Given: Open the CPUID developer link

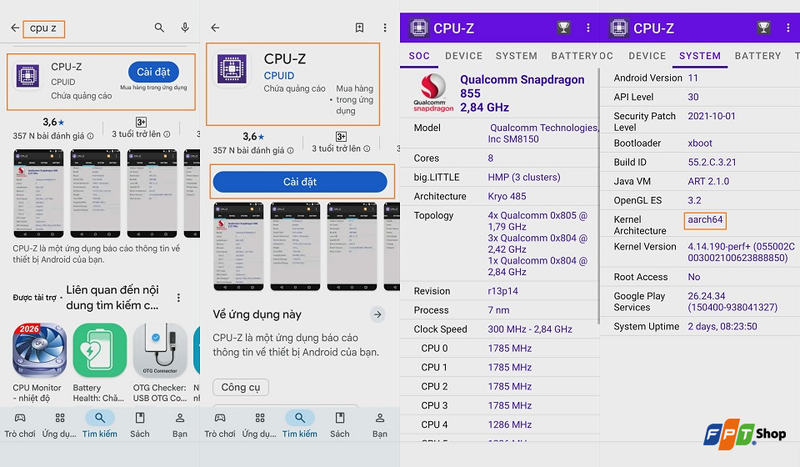Looking at the screenshot, I should (279, 76).
